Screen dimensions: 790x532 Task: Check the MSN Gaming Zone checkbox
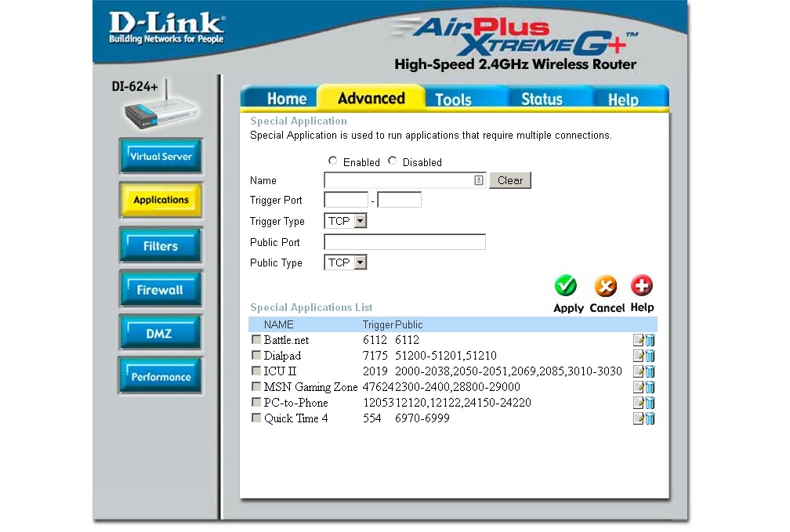(256, 386)
